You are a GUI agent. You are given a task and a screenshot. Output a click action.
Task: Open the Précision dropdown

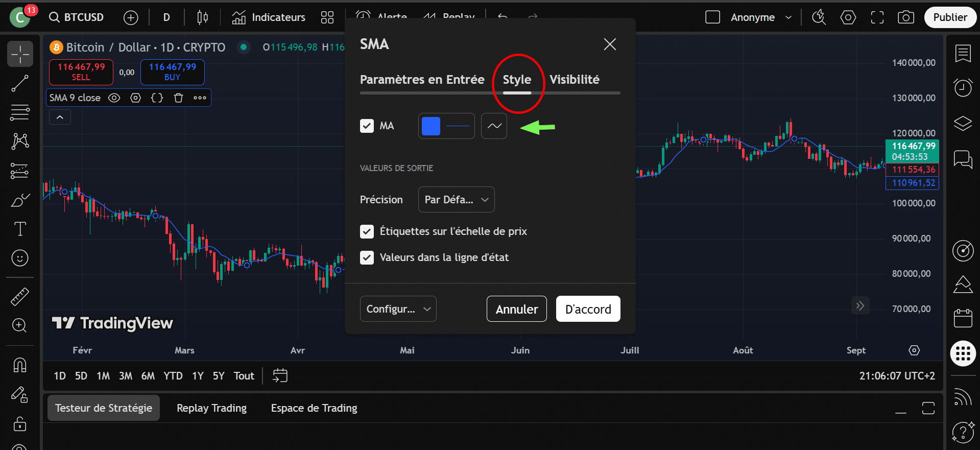click(x=456, y=200)
